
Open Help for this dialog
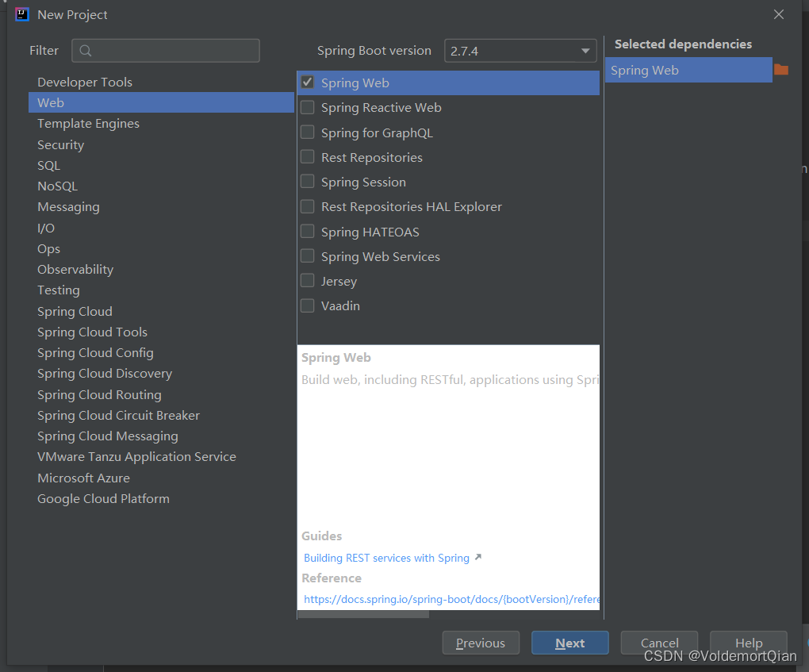pos(749,643)
